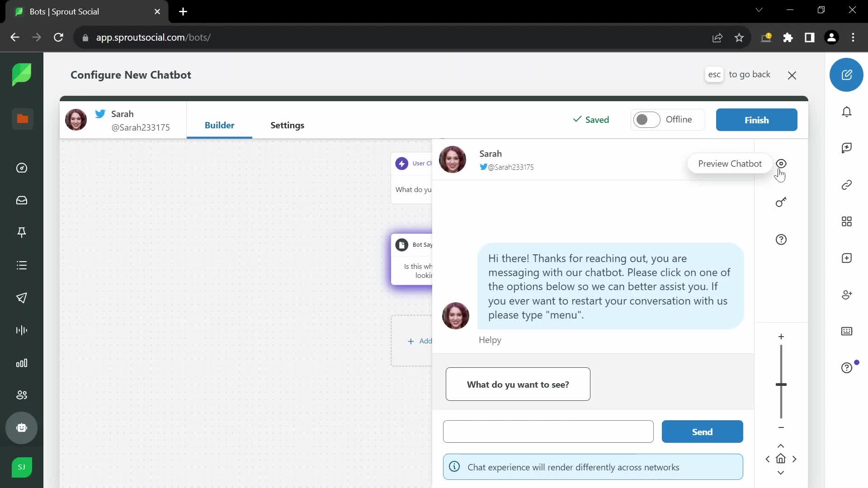Click the chain link icon in right rail

coord(847,185)
